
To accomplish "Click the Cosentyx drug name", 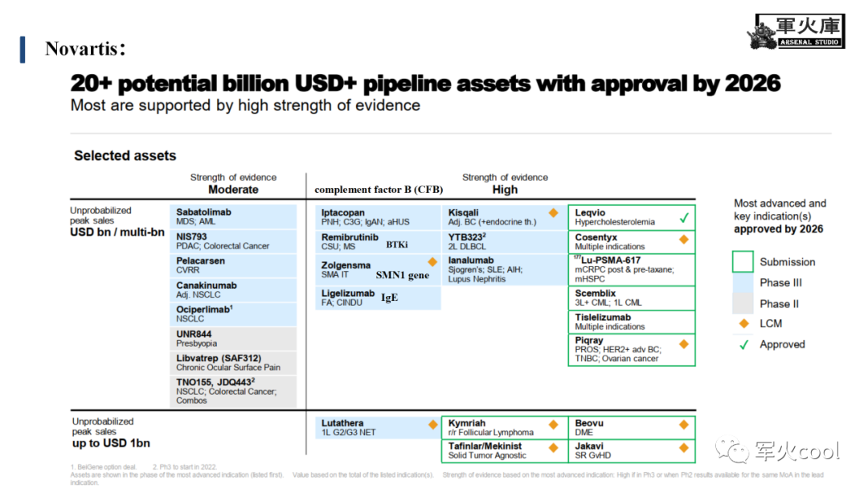I will (x=596, y=237).
